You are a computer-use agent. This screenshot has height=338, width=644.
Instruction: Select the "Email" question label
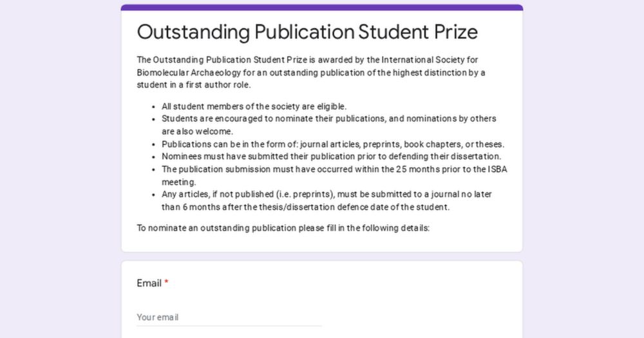click(149, 283)
